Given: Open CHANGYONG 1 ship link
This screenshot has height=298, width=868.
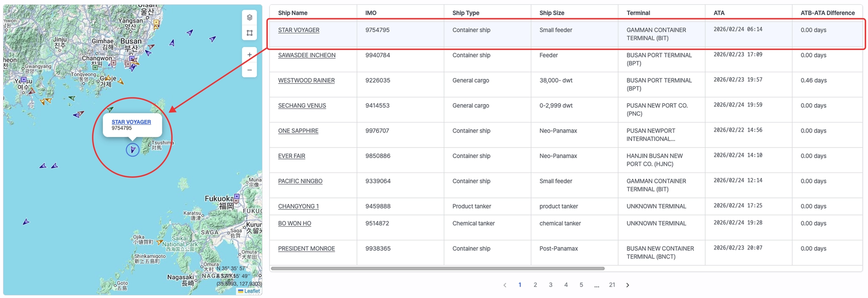Looking at the screenshot, I should click(298, 206).
